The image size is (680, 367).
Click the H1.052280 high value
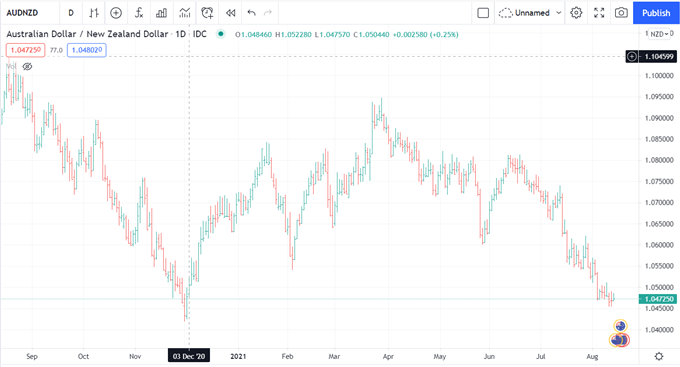pyautogui.click(x=293, y=34)
